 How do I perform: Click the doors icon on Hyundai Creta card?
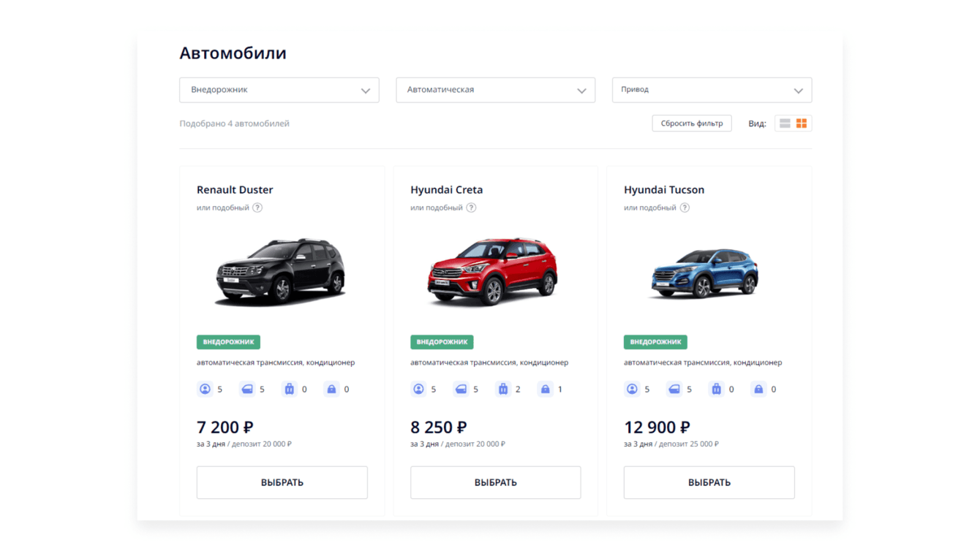pos(461,389)
